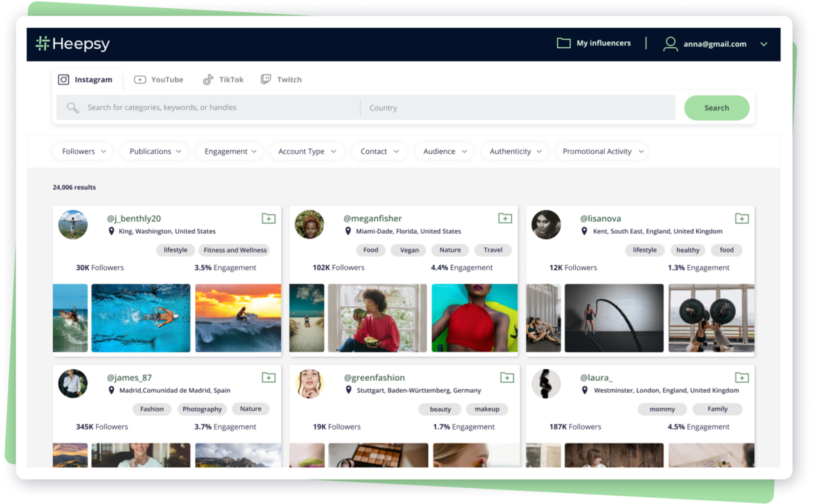Click the user profile icon beside anna@gmail.com
Viewport: 813px width, 504px height.
coord(671,44)
